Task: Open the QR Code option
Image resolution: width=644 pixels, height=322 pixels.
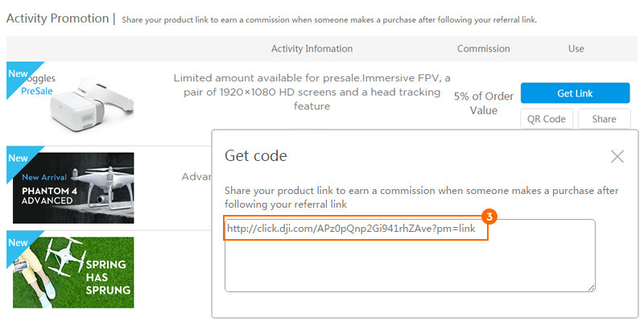Action: coord(547,119)
